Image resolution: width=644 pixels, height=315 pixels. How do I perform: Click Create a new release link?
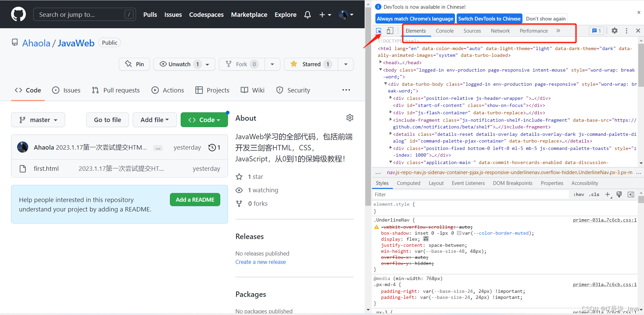click(261, 262)
